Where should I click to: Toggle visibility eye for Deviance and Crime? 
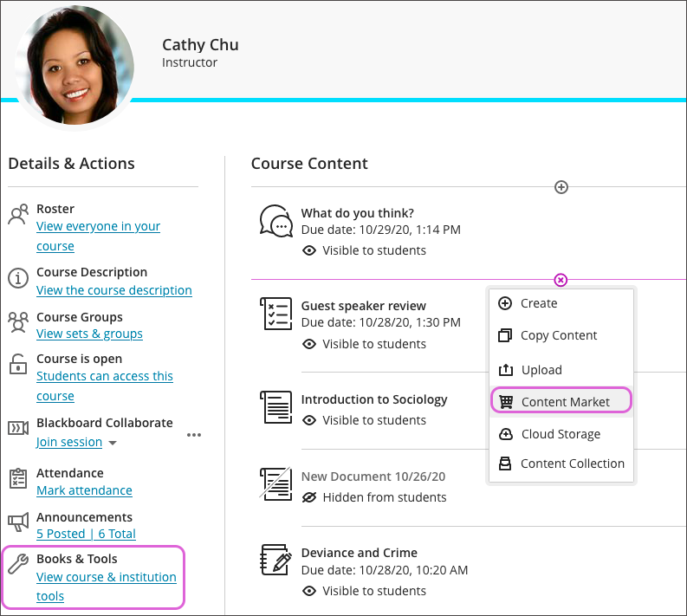(309, 591)
